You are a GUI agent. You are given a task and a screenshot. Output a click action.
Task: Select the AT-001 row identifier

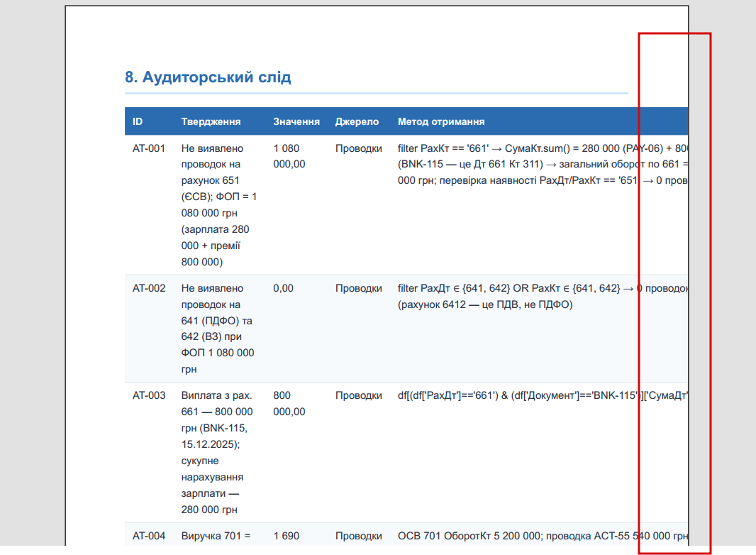pyautogui.click(x=149, y=148)
